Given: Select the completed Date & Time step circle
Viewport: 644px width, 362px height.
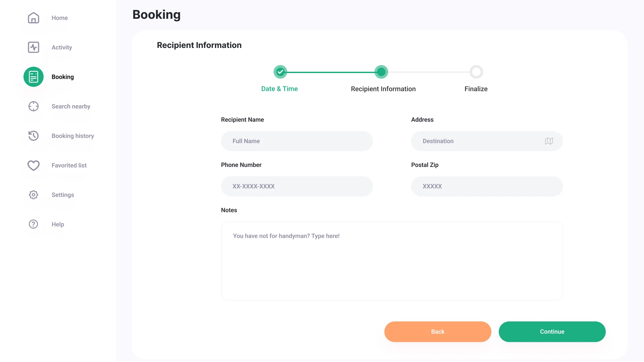Looking at the screenshot, I should pos(280,72).
